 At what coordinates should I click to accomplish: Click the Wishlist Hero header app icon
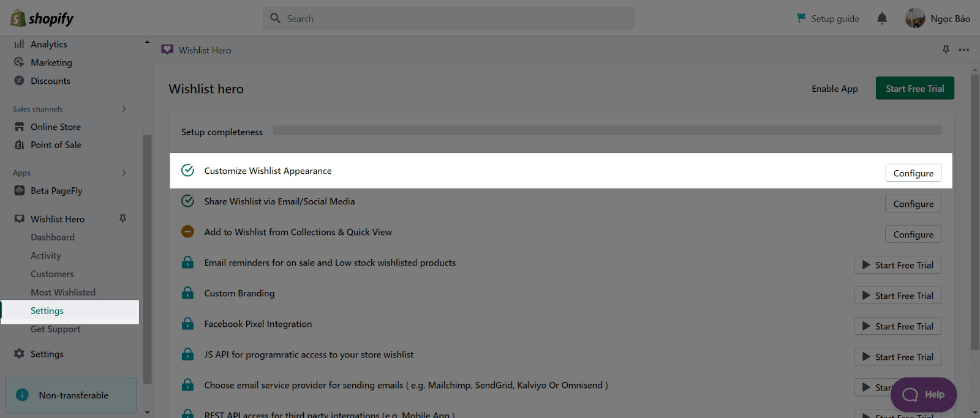pyautogui.click(x=167, y=50)
